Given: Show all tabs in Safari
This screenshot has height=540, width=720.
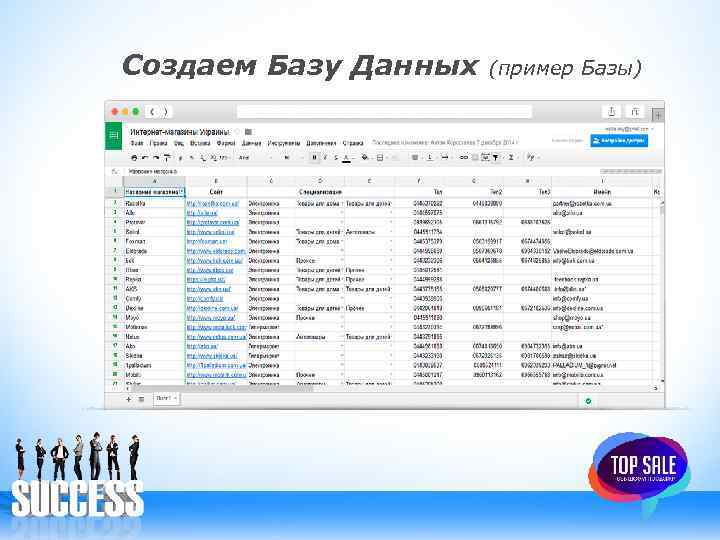Looking at the screenshot, I should [x=635, y=112].
